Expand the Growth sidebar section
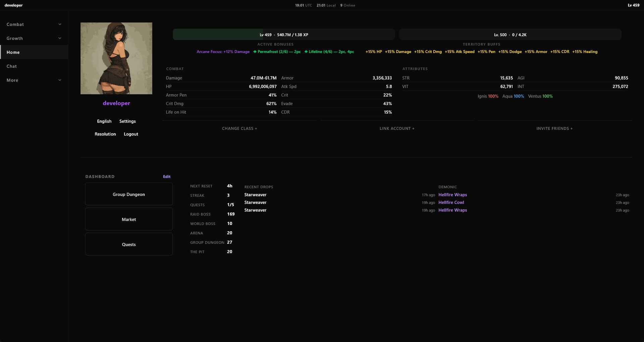This screenshot has width=644, height=342. coord(34,38)
